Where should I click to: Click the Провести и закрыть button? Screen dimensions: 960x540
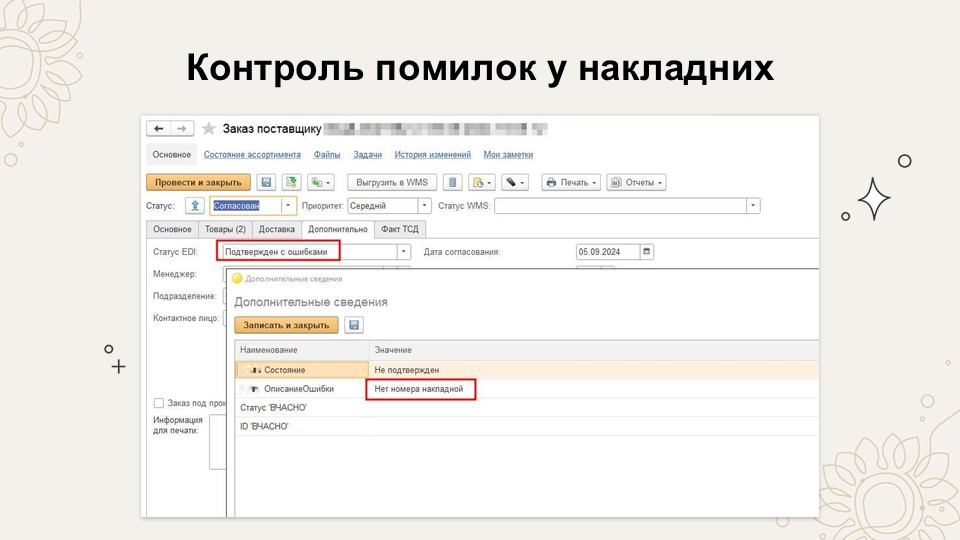coord(198,182)
